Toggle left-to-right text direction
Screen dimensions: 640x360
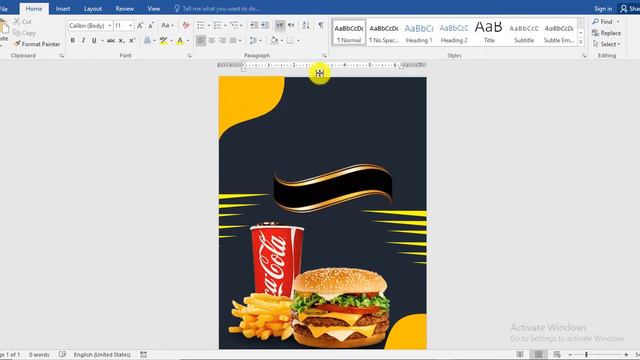[x=280, y=25]
